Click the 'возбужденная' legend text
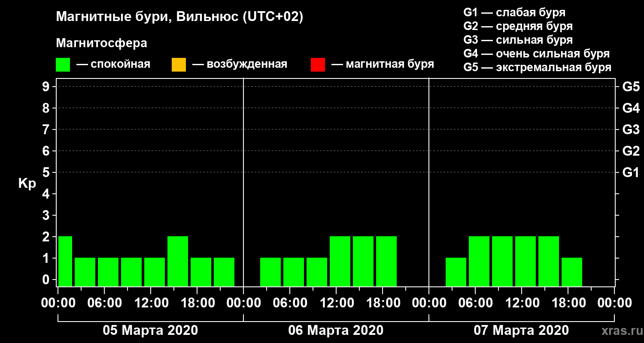Viewport: 644px width, 343px height. click(247, 65)
